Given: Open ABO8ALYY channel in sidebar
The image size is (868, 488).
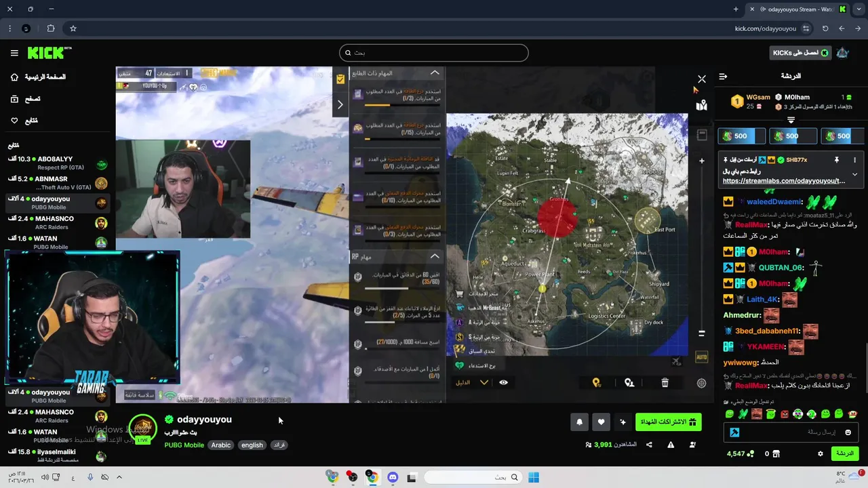Looking at the screenshot, I should 58,163.
